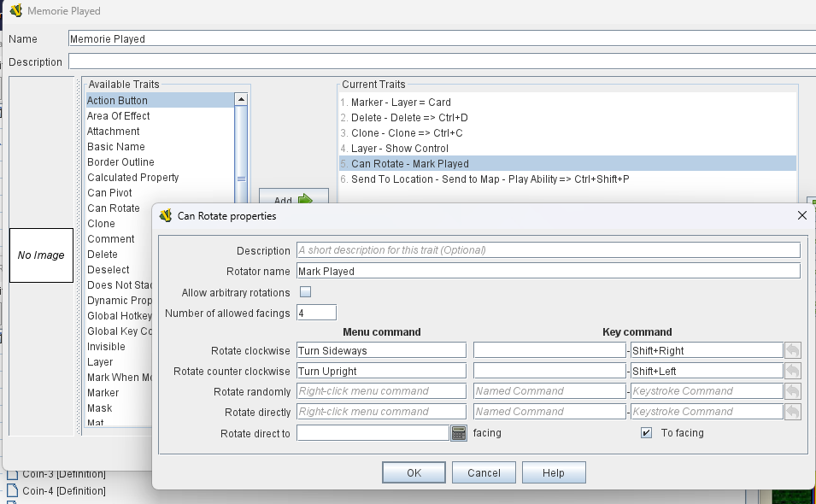This screenshot has width=816, height=504.
Task: Click the Shift+Right keystroke field
Action: pos(707,350)
